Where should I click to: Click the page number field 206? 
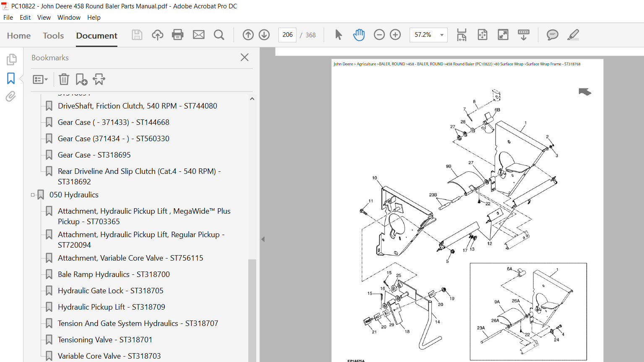288,35
